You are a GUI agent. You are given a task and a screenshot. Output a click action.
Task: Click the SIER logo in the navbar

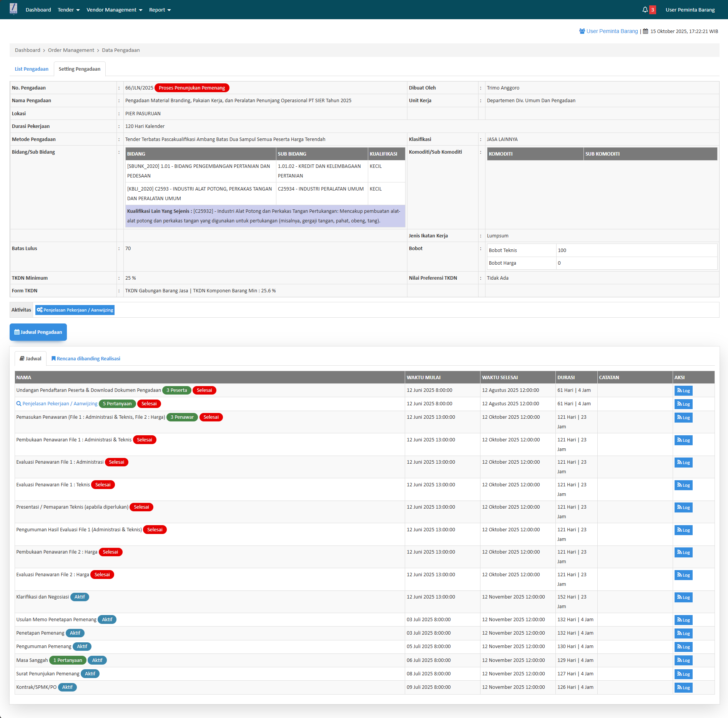13,9
